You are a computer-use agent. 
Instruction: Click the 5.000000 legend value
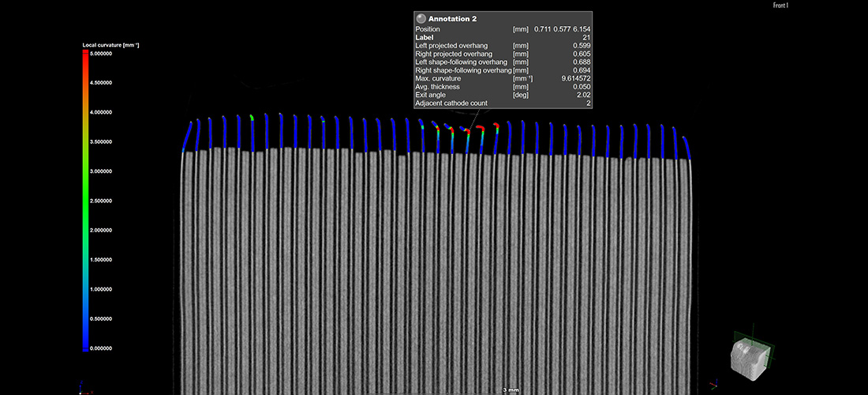coord(101,54)
